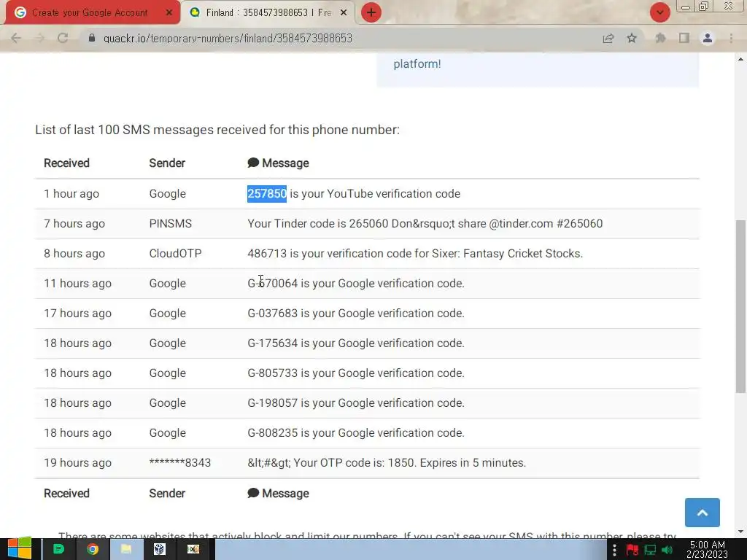Toggle the browser side panel icon
The height and width of the screenshot is (560, 747).
point(684,38)
